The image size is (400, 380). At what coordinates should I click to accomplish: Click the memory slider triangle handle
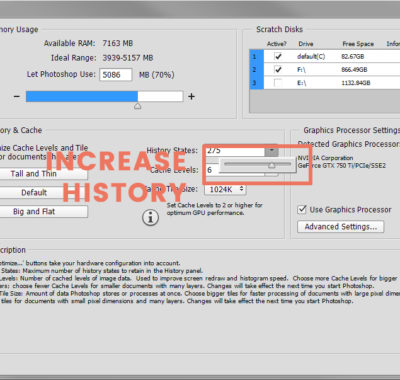[x=138, y=106]
